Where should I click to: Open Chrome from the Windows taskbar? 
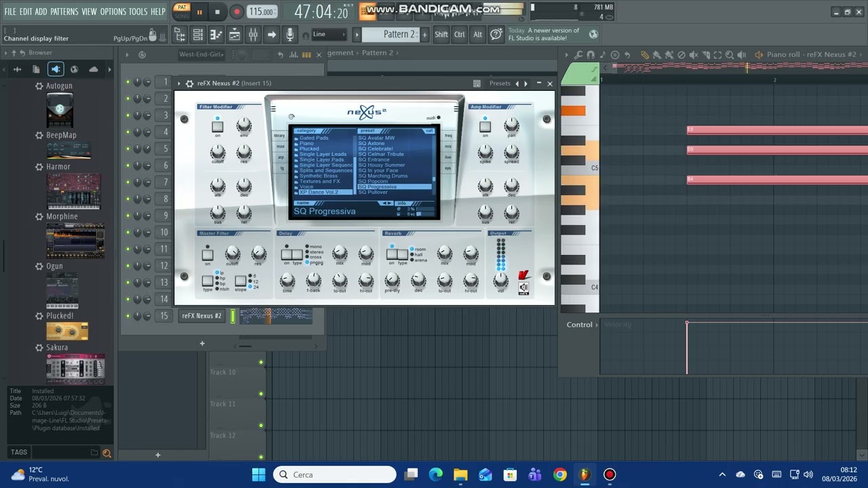pyautogui.click(x=559, y=474)
